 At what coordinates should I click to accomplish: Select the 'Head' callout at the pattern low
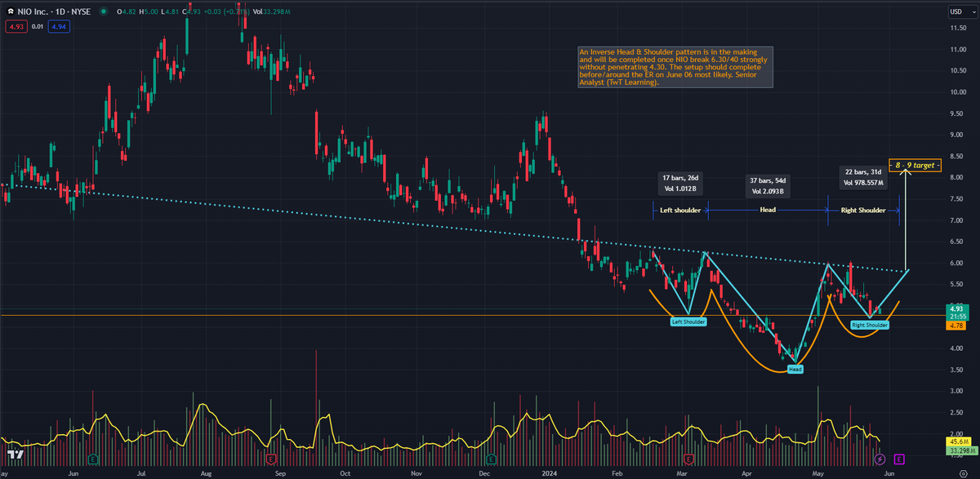point(795,370)
